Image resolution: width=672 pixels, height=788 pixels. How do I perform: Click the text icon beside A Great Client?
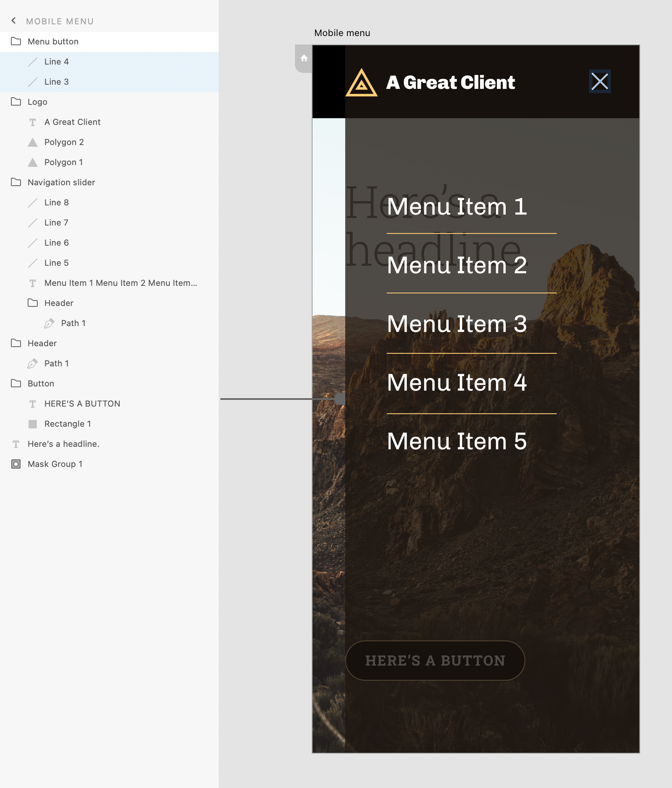(x=33, y=122)
